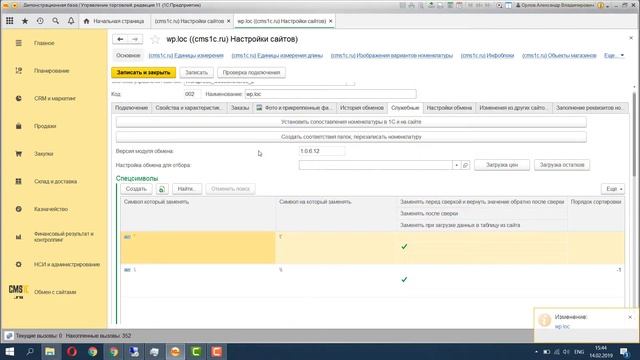This screenshot has width=640, height=360.
Task: Focus the Код field
Action: pyautogui.click(x=193, y=94)
